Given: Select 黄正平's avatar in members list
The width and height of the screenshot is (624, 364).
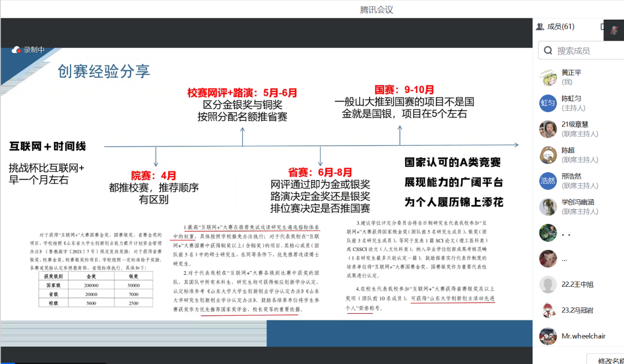Looking at the screenshot, I should pos(548,77).
